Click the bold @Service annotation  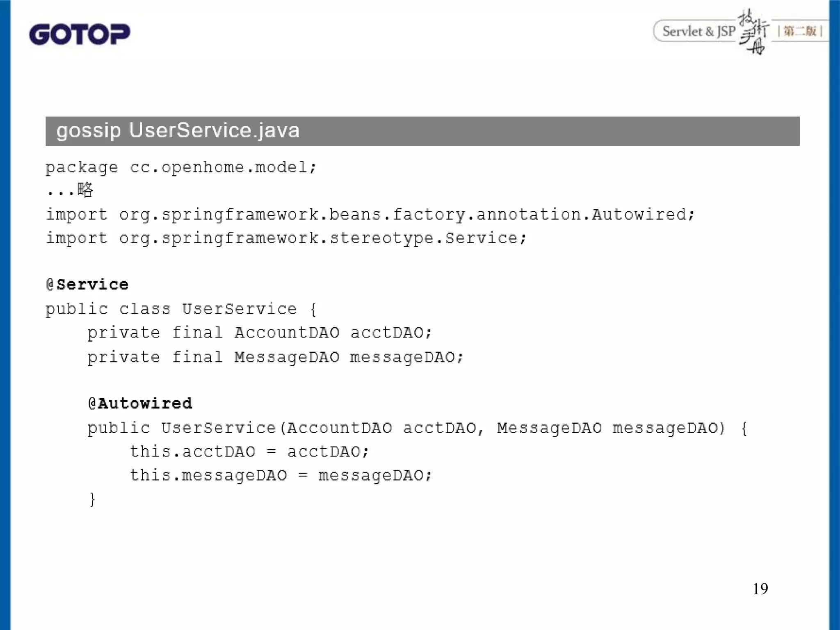87,284
